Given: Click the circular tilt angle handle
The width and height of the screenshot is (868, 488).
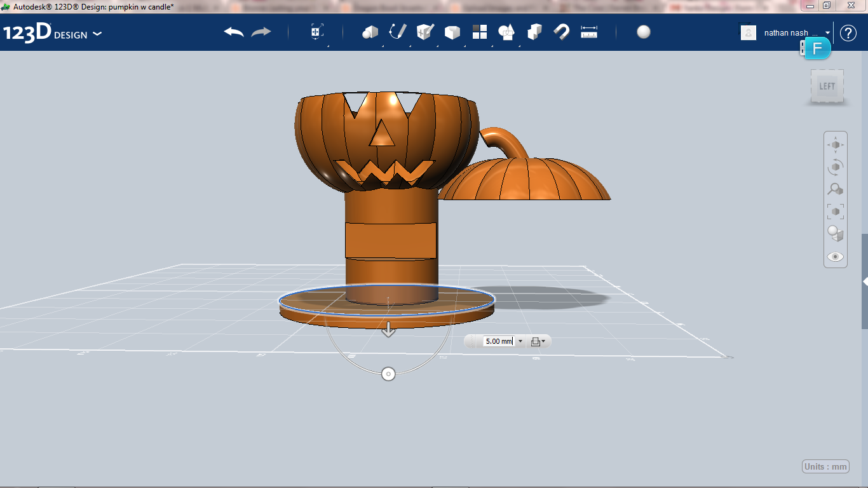Looking at the screenshot, I should coord(388,374).
